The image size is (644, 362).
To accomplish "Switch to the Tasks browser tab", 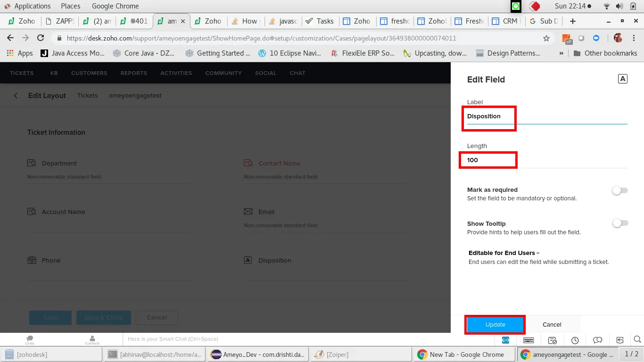I will [x=320, y=21].
